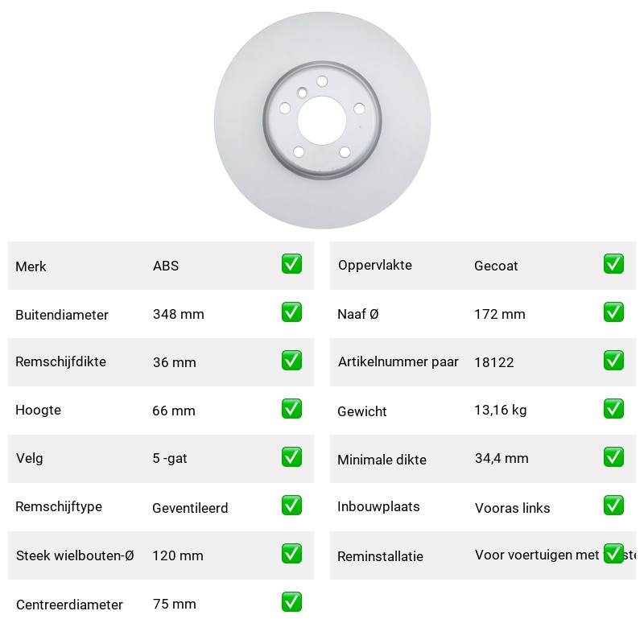The width and height of the screenshot is (644, 644).
Task: Click the checkmark in the Oppervlakte Gecoat row
Action: coord(613,264)
